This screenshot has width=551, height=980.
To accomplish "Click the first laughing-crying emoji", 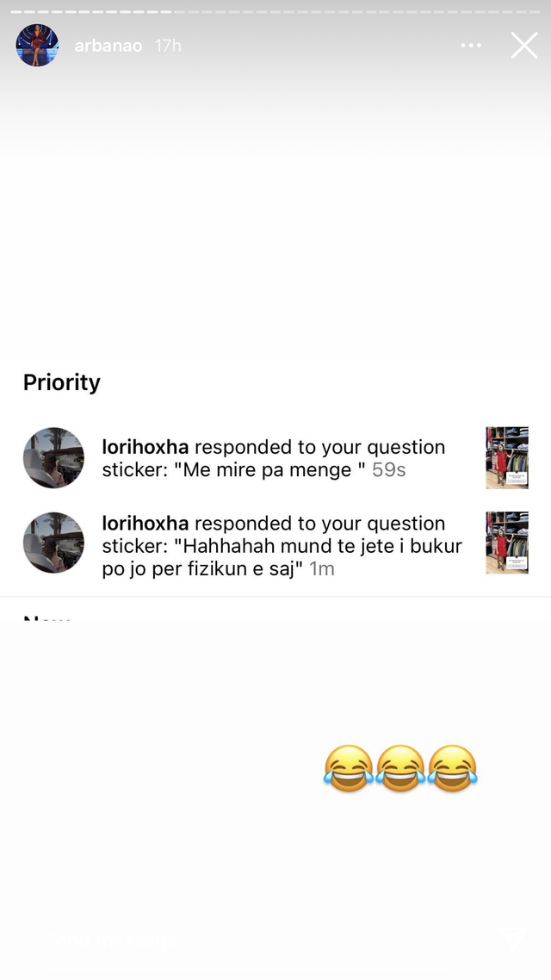I will pyautogui.click(x=349, y=768).
